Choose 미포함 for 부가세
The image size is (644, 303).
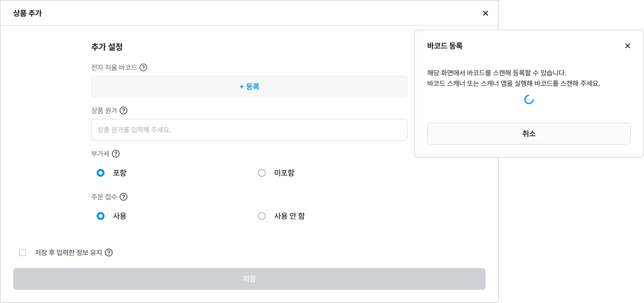click(262, 173)
